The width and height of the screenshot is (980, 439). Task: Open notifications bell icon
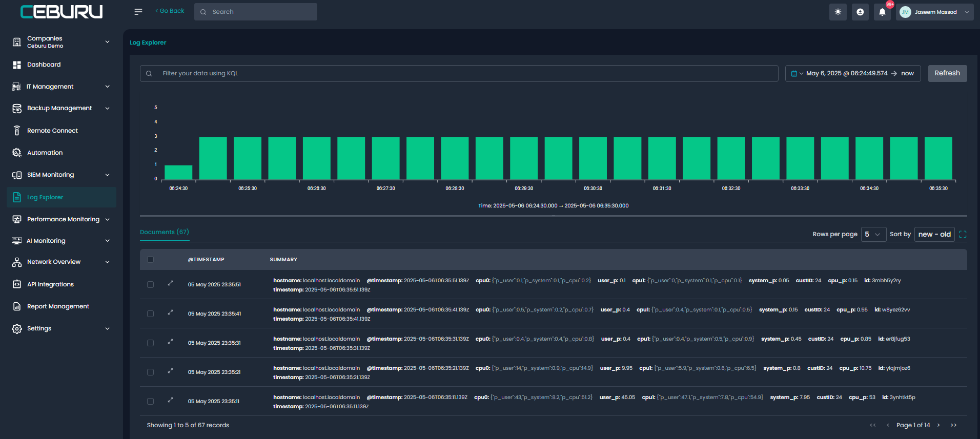pyautogui.click(x=882, y=12)
